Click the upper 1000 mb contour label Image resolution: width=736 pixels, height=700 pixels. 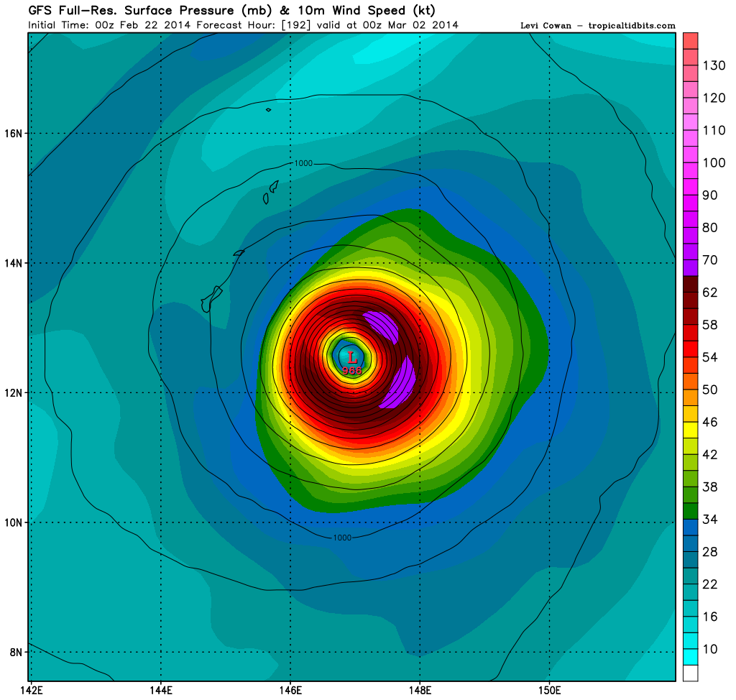(303, 163)
